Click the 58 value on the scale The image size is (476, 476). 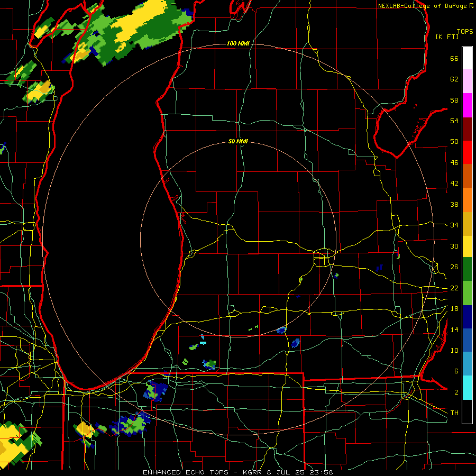point(454,100)
